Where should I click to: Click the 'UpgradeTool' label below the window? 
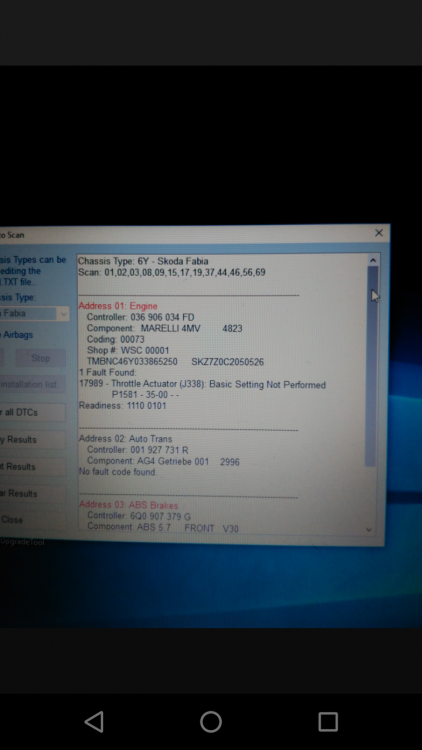pos(22,542)
